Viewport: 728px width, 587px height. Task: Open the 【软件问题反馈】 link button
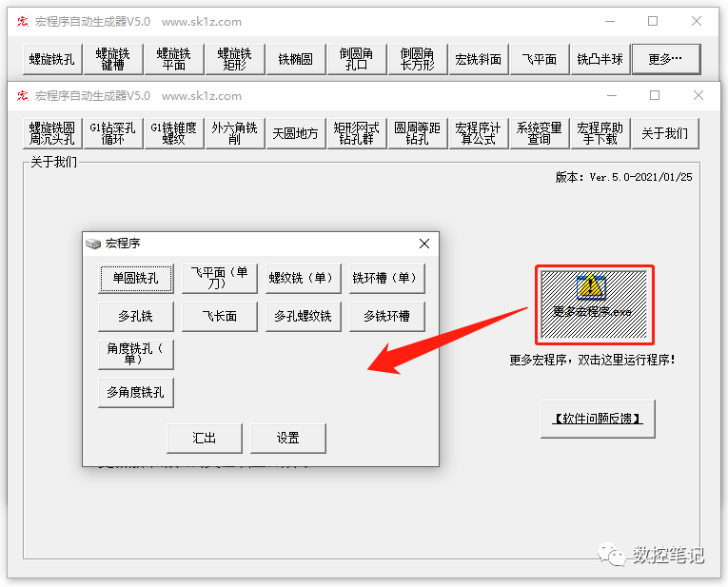click(x=598, y=419)
